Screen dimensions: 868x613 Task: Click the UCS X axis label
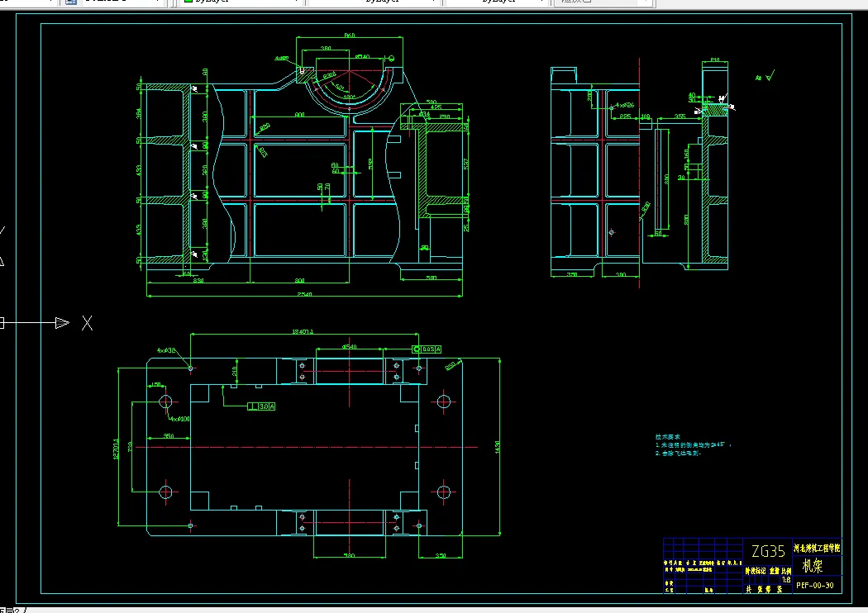tap(88, 323)
